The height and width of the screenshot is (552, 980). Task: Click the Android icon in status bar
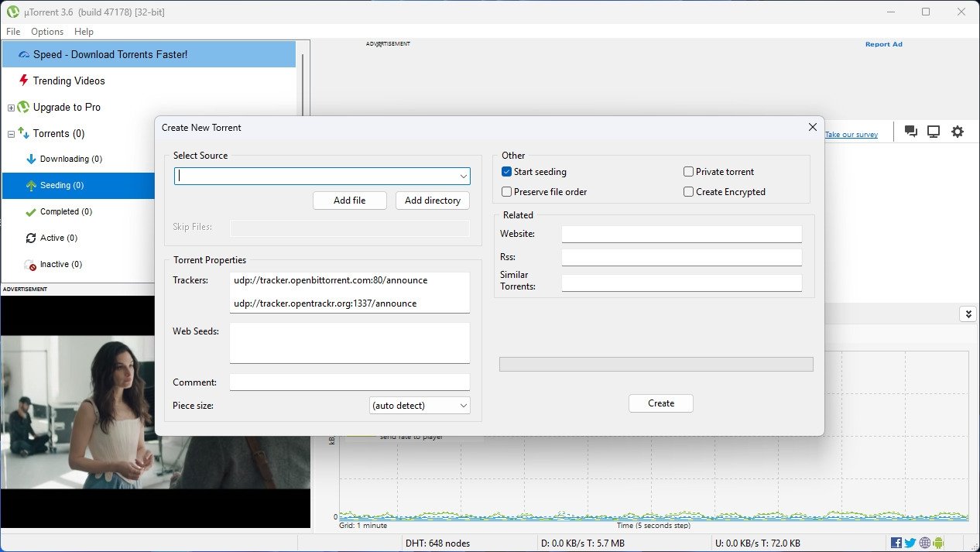coord(939,543)
